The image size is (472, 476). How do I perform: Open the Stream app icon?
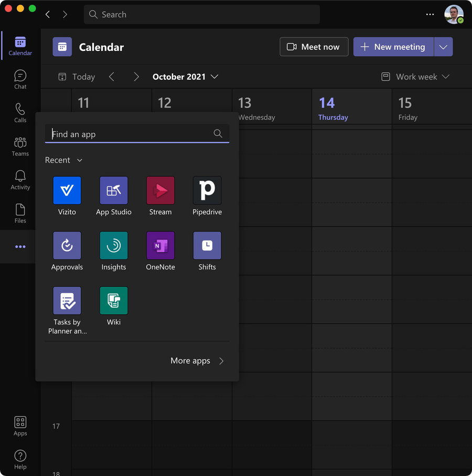(160, 190)
